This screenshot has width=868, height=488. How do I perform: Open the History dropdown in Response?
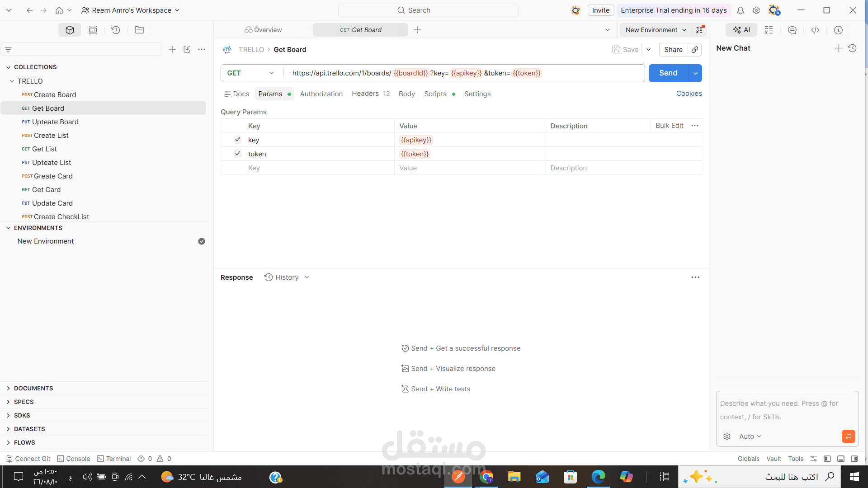pyautogui.click(x=287, y=277)
